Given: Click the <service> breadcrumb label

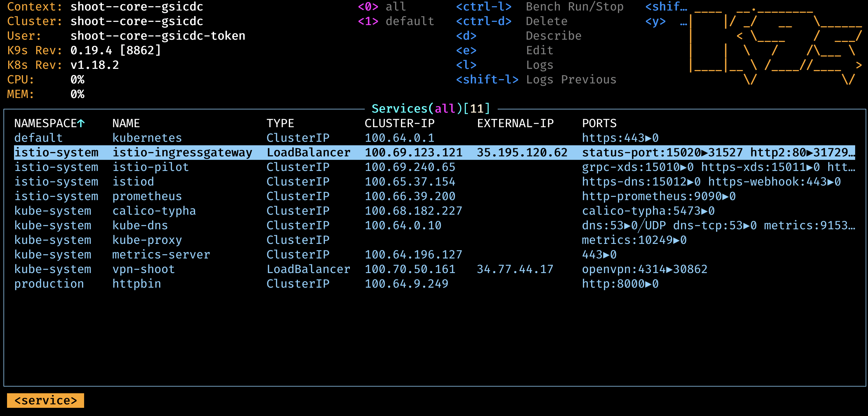Looking at the screenshot, I should [x=46, y=401].
